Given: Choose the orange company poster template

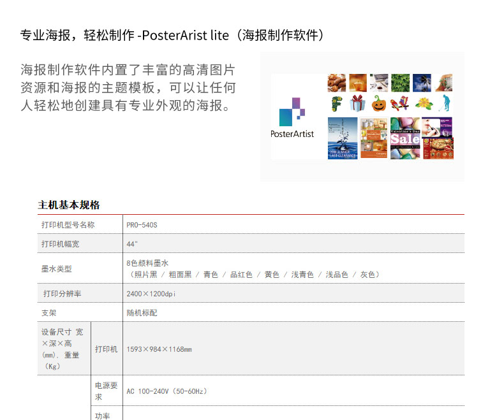Looking at the screenshot, I should [374, 138].
